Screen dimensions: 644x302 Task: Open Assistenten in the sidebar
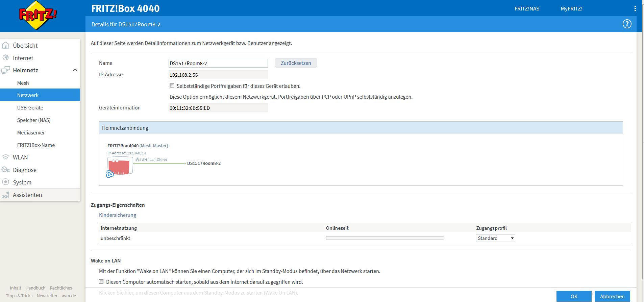27,195
